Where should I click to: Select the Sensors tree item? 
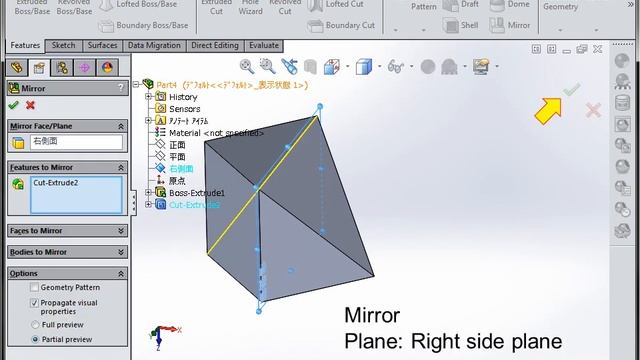pos(184,109)
